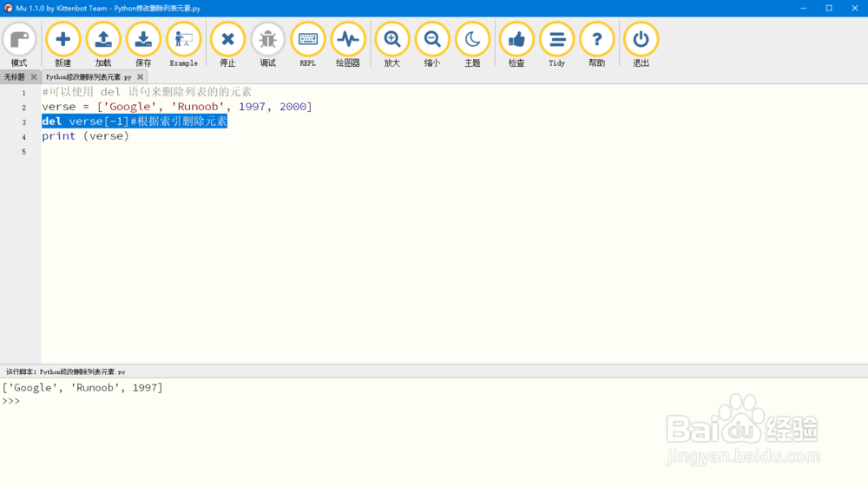
Task: Quit Mu with 退出 button
Action: (x=641, y=45)
